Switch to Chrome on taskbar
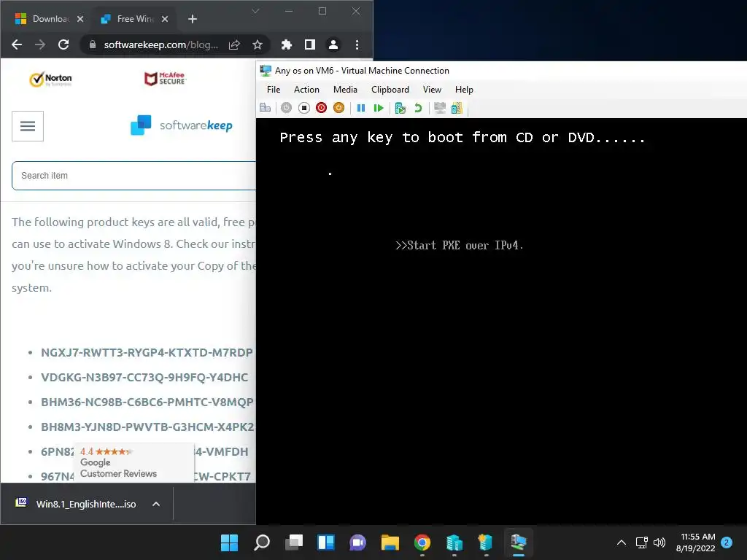The image size is (747, 560). tap(422, 542)
